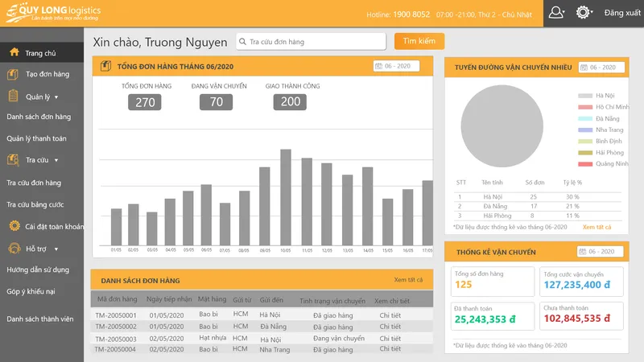Click the Tra cứu search-box icon
This screenshot has width=644, height=362.
click(13, 159)
